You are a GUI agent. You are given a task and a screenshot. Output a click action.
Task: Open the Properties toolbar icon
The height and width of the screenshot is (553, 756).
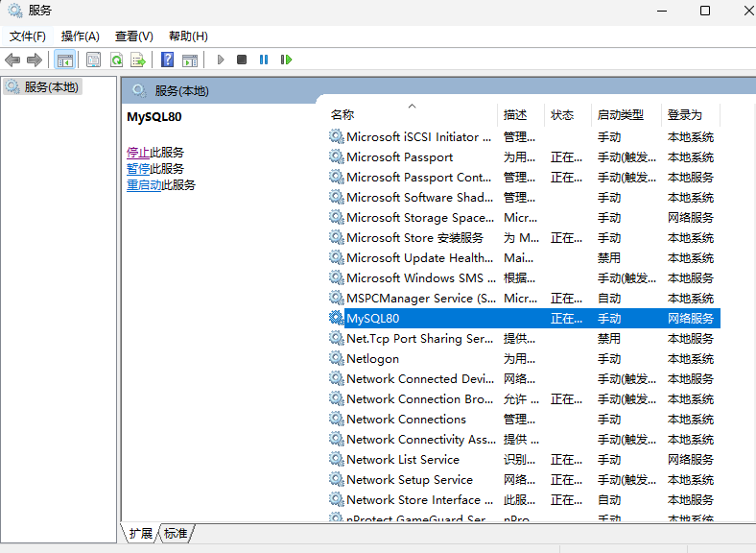(93, 60)
